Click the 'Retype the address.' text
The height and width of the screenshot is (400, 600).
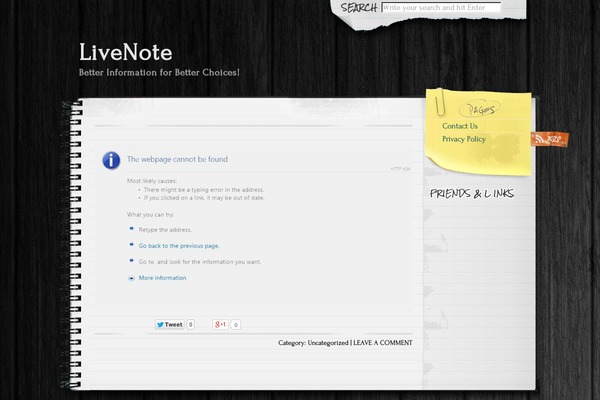pyautogui.click(x=165, y=230)
